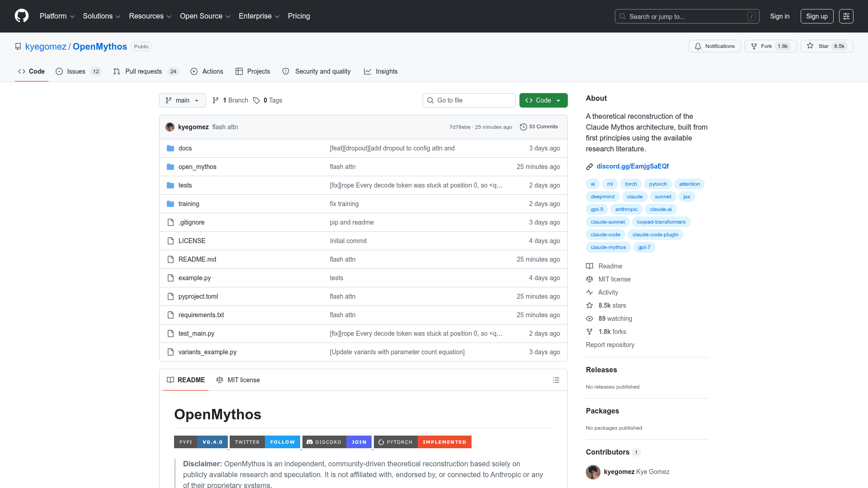Image resolution: width=868 pixels, height=488 pixels.
Task: Click the looped-transformers topic tag
Action: (661, 222)
